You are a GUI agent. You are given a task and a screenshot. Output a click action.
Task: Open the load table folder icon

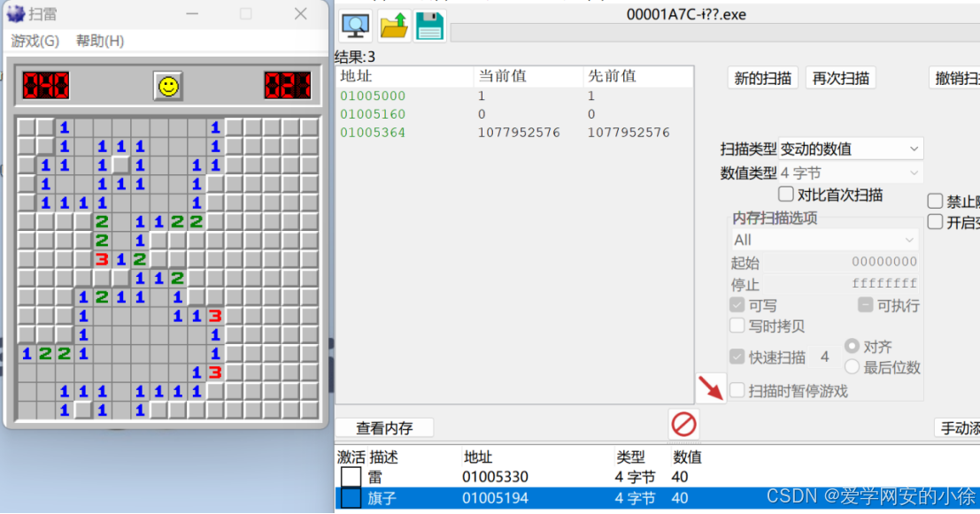tap(394, 27)
